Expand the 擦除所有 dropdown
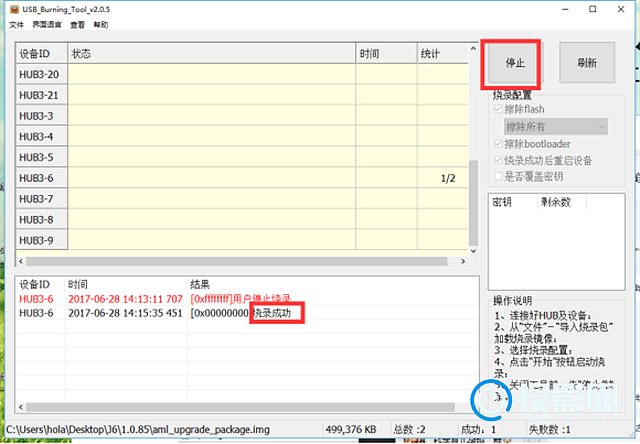This screenshot has height=444, width=640. pos(600,126)
